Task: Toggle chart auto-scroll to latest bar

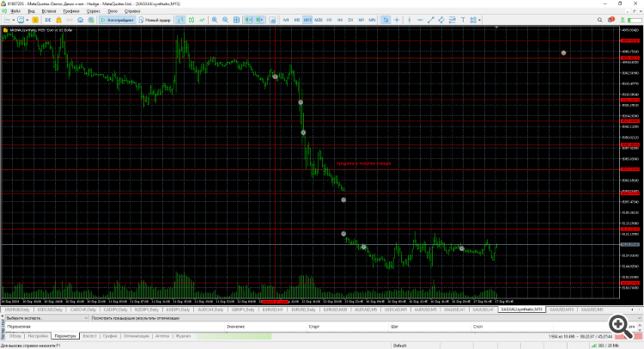Action: 248,20
